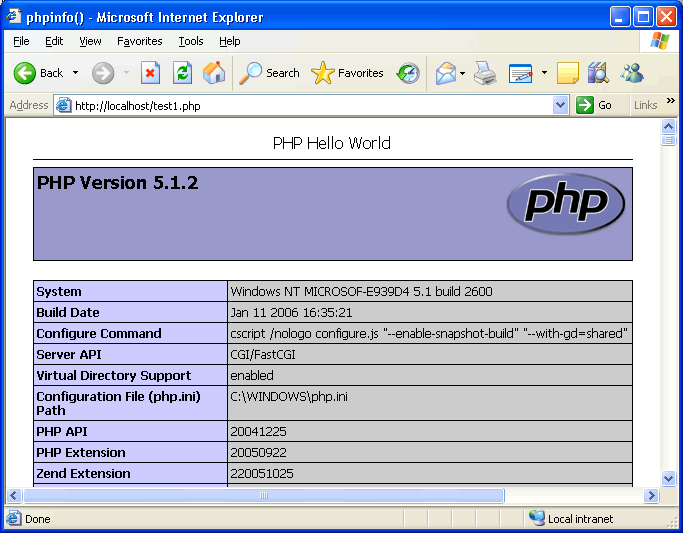Viewport: 683px width, 533px height.
Task: Expand the Mail dropdown arrow
Action: coord(463,73)
